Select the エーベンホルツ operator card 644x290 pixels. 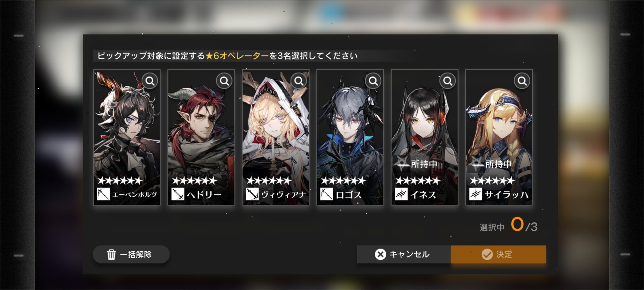(x=127, y=137)
